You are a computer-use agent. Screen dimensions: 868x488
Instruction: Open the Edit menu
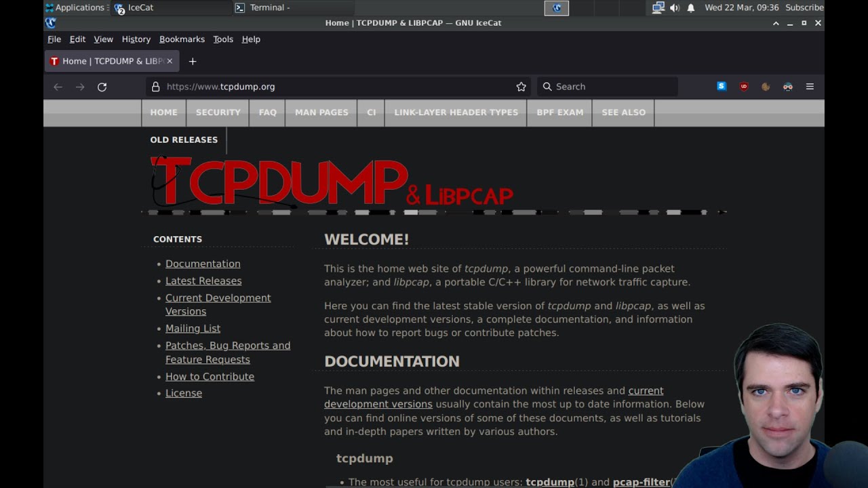pyautogui.click(x=77, y=39)
